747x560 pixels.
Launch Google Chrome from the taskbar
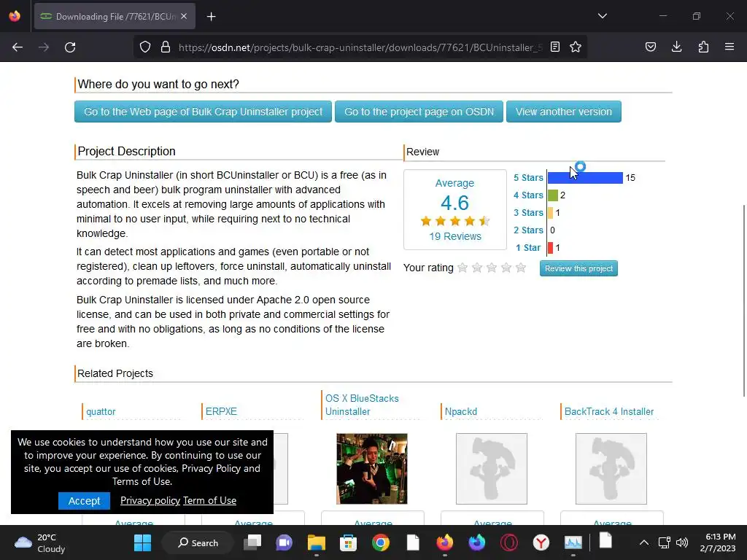(x=380, y=542)
